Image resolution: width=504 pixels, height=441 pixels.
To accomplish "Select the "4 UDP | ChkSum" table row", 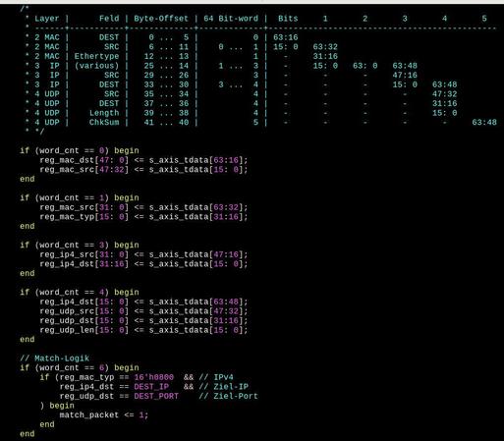I will coord(261,123).
